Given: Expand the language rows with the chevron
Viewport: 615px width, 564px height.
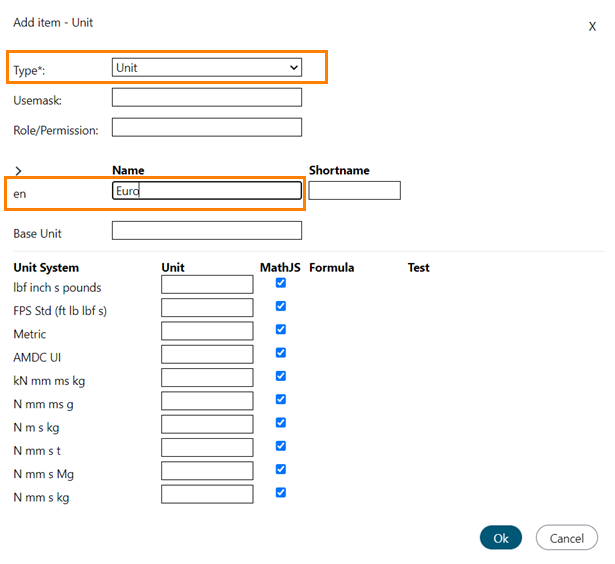Looking at the screenshot, I should (18, 171).
